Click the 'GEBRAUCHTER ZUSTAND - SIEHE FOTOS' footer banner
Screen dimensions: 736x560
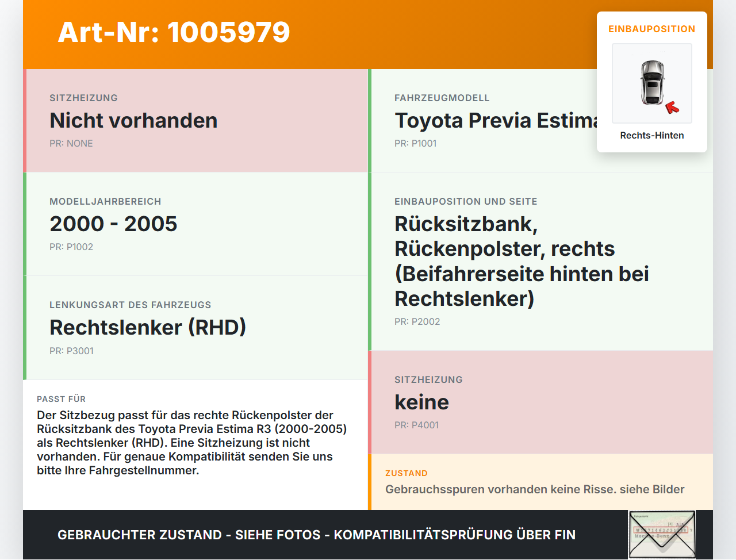316,535
